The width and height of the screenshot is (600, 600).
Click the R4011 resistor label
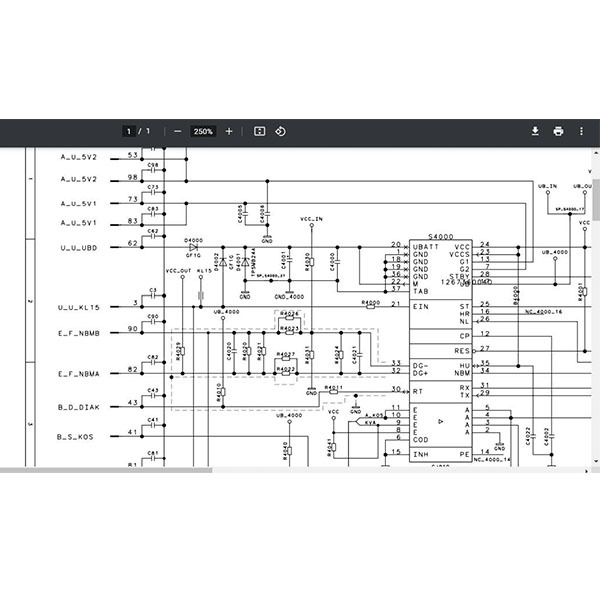334,387
